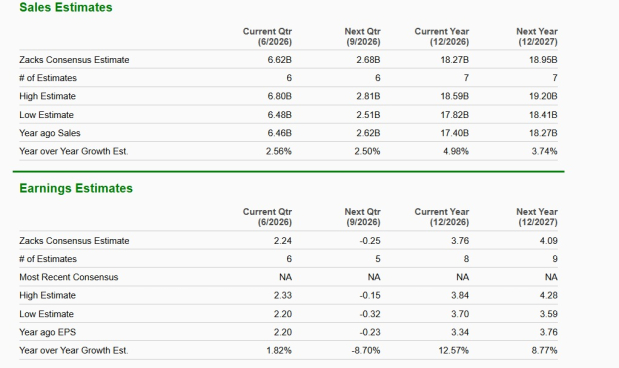
Task: Select low earnings estimate 3.59
Action: (x=548, y=314)
